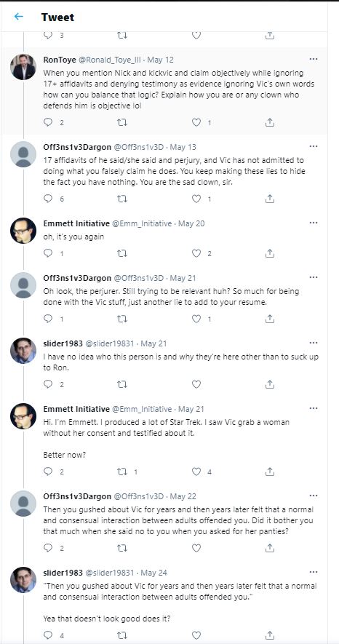Open the @Ronald_Toye_III handle link
This screenshot has height=644, width=339.
pos(110,60)
